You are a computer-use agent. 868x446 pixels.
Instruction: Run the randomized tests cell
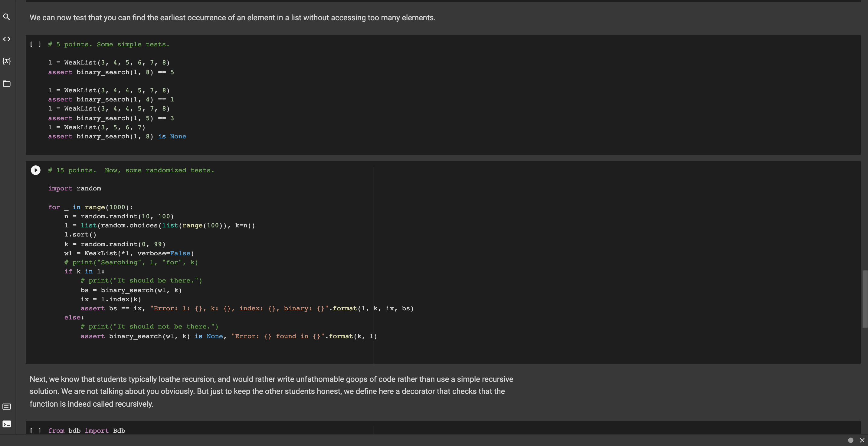36,170
